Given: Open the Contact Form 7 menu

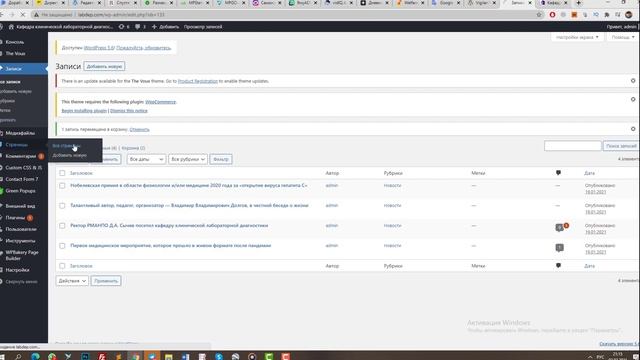Looking at the screenshot, I should pos(22,179).
